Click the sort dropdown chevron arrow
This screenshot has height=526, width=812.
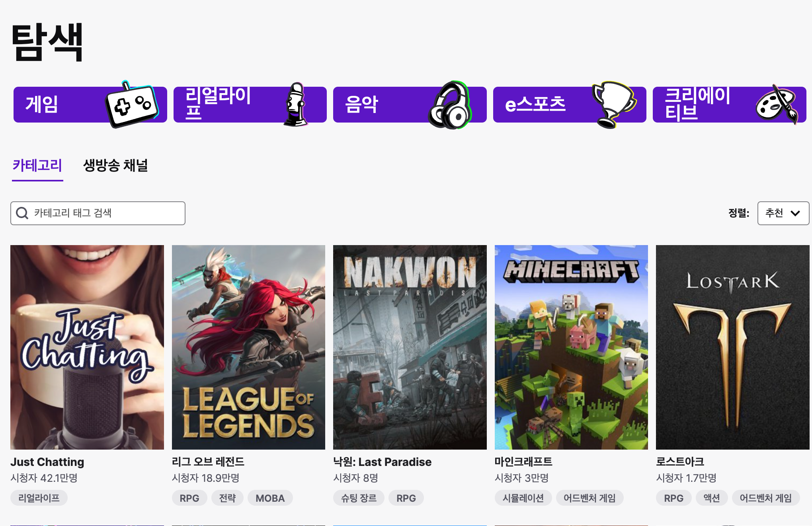pyautogui.click(x=795, y=213)
